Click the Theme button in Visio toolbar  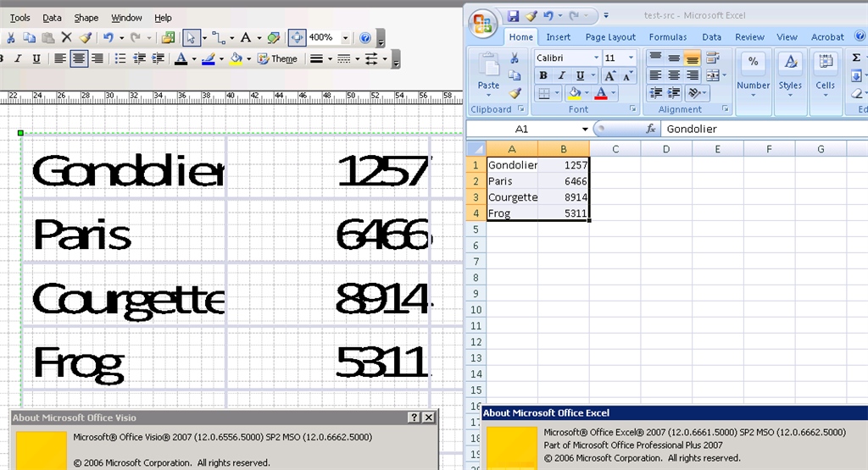click(277, 58)
